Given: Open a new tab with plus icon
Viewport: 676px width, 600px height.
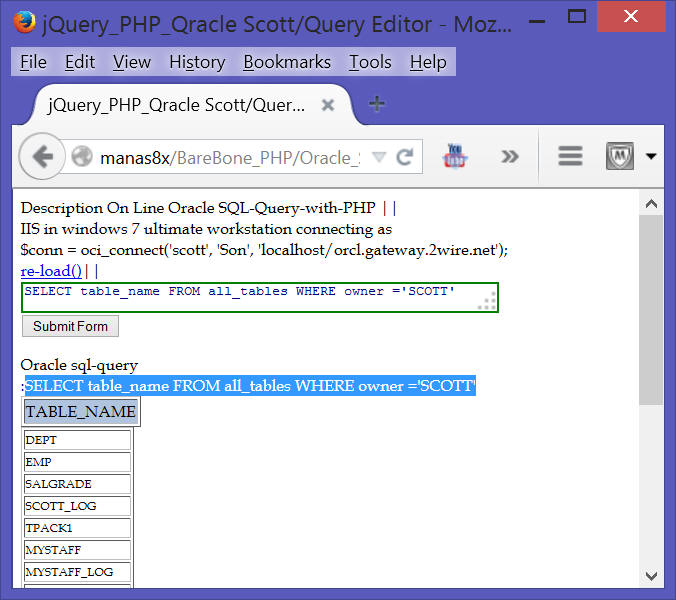Looking at the screenshot, I should 377,104.
